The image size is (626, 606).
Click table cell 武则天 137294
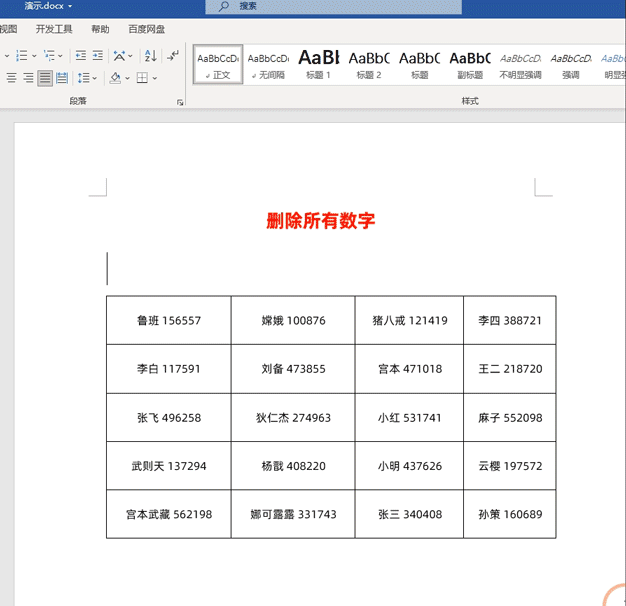point(168,466)
